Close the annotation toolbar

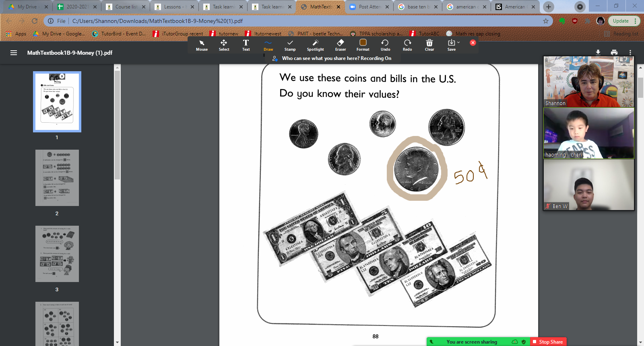[473, 43]
